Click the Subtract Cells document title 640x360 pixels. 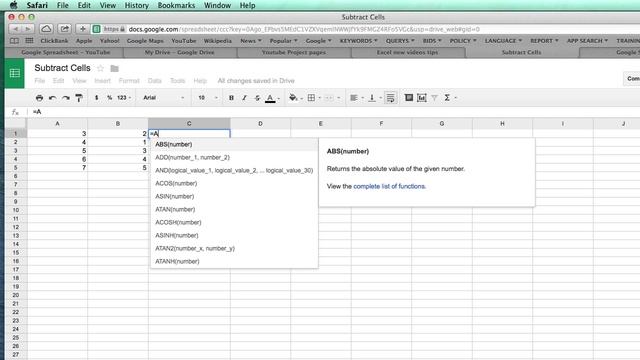pyautogui.click(x=62, y=68)
